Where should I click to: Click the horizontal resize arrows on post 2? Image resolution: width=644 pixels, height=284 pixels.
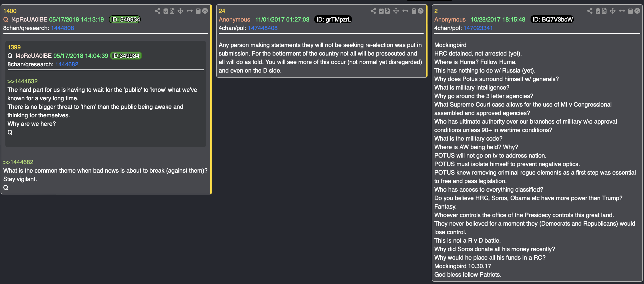[x=622, y=11]
